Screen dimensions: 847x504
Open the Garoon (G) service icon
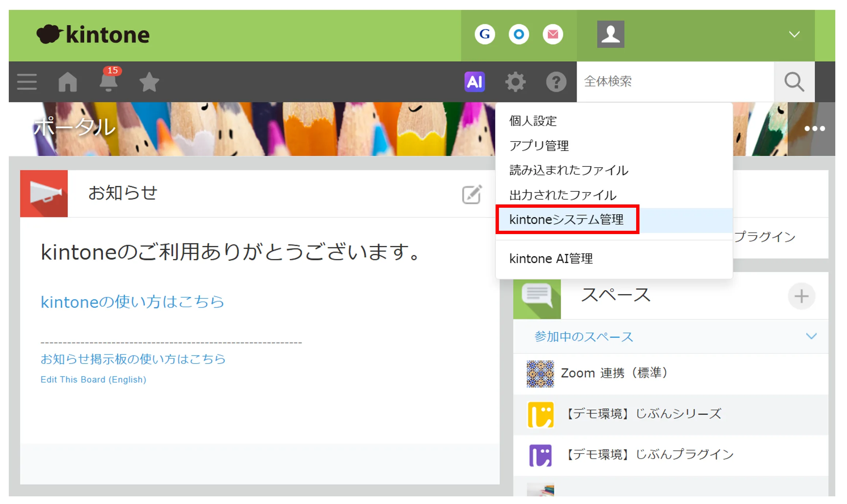click(x=485, y=34)
